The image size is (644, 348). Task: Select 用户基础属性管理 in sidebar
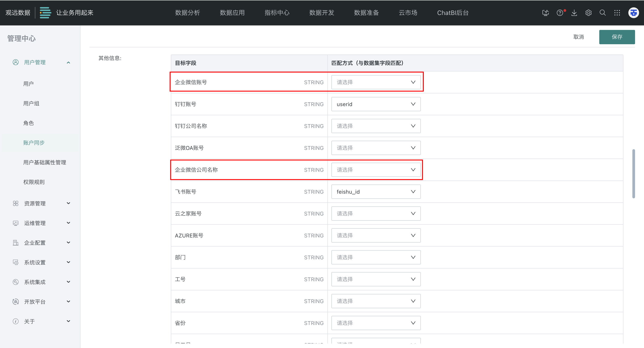tap(45, 162)
